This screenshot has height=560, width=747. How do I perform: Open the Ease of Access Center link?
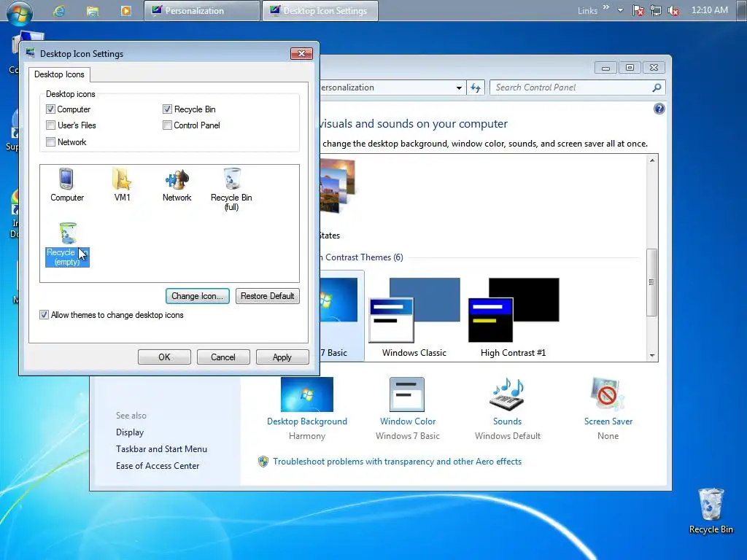(158, 466)
